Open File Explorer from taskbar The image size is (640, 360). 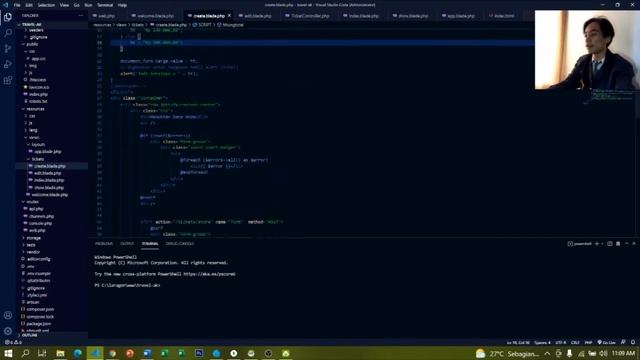[x=60, y=353]
